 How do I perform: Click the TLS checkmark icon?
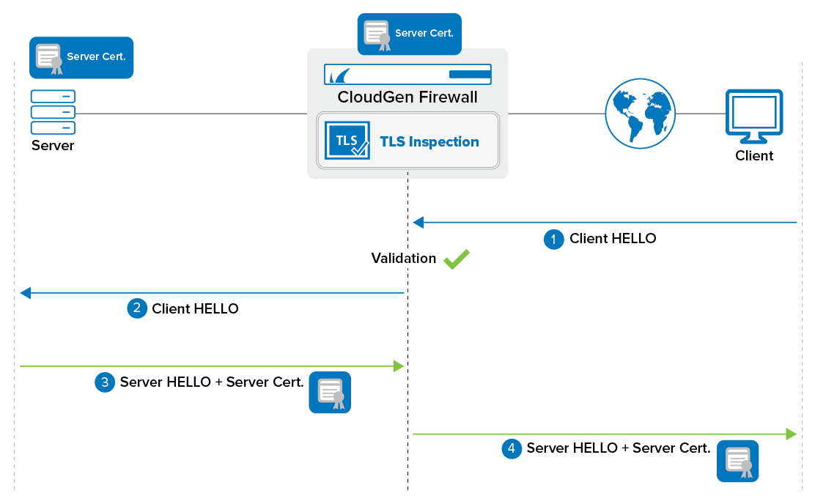(347, 141)
